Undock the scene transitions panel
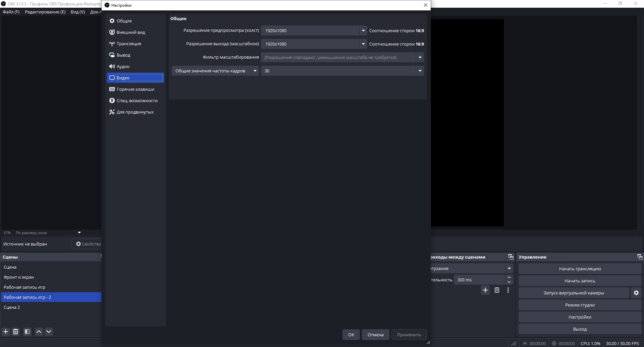 pyautogui.click(x=511, y=257)
